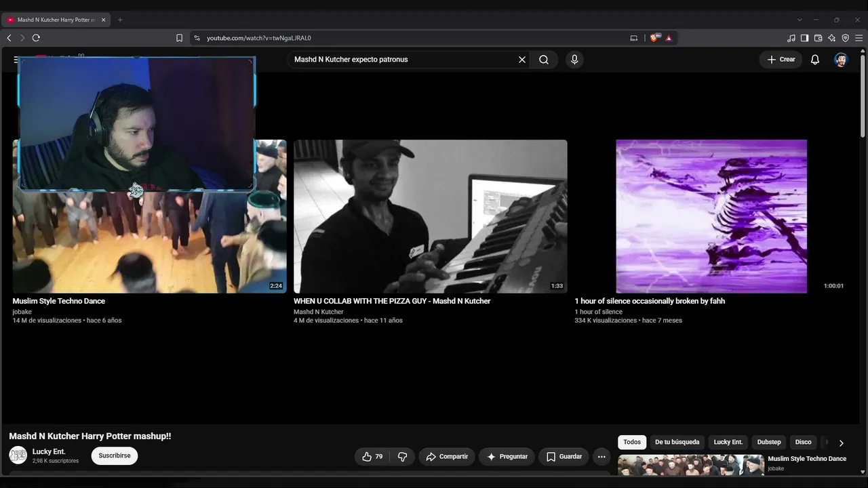868x488 pixels.
Task: Open Brave Rewards triangle icon
Action: [669, 38]
